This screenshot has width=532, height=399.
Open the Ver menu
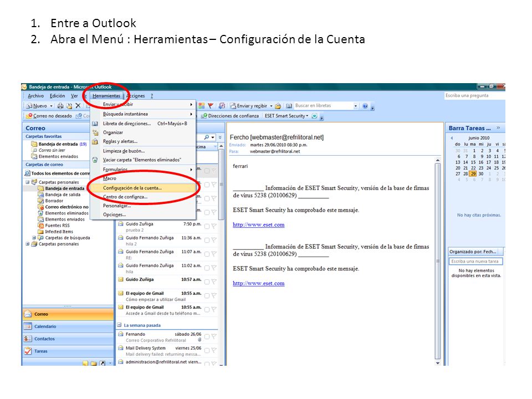point(74,96)
